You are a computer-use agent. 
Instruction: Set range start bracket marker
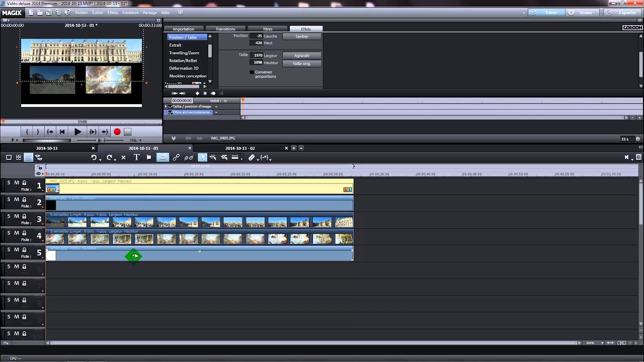(27, 132)
